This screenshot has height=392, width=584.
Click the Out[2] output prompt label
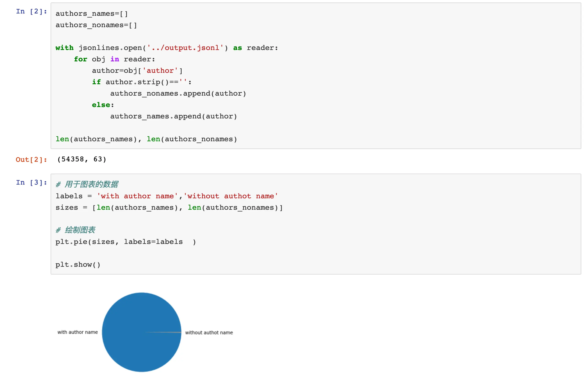31,159
